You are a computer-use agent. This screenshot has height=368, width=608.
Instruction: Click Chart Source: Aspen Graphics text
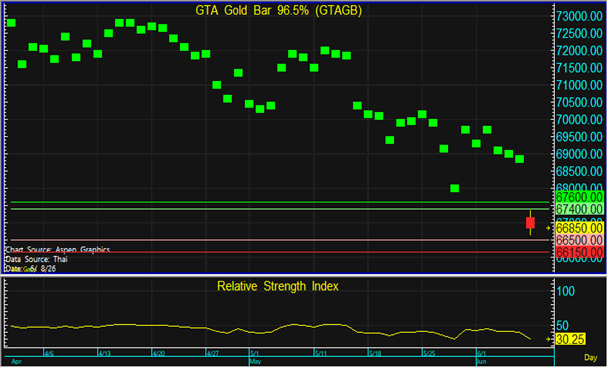tap(58, 249)
